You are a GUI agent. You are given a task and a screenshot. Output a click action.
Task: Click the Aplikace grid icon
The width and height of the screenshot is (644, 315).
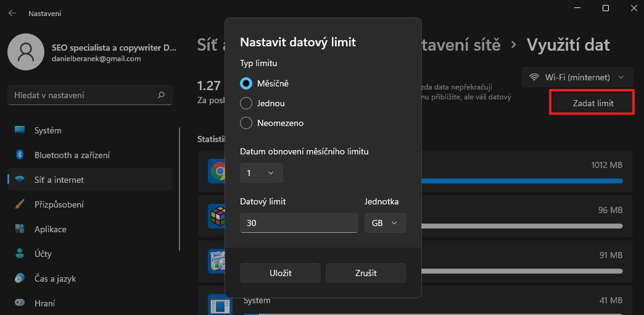(x=20, y=229)
